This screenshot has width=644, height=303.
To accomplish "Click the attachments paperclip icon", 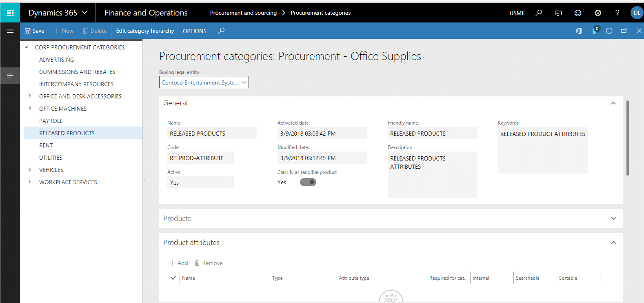I will click(595, 31).
